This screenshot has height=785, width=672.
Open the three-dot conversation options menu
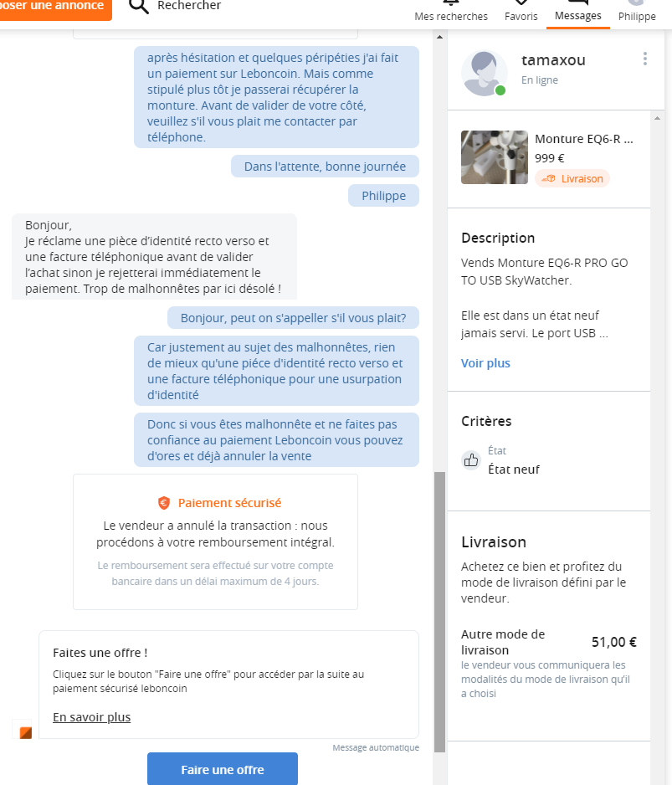coord(644,59)
